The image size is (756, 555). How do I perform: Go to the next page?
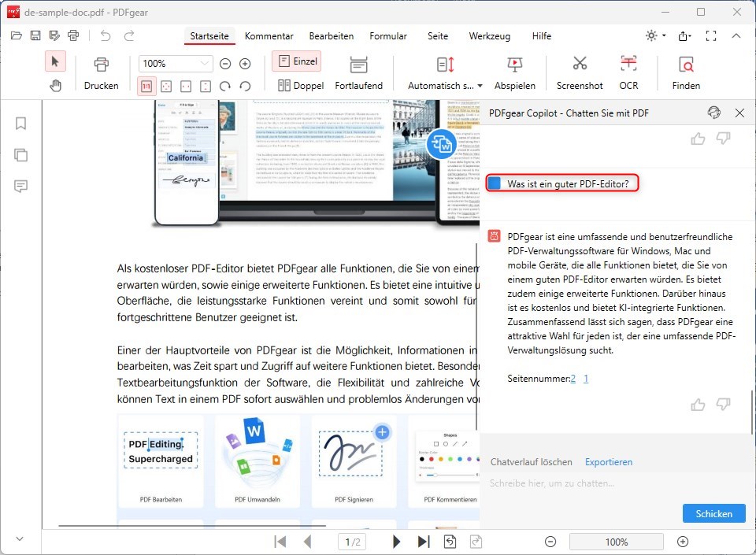[x=396, y=542]
